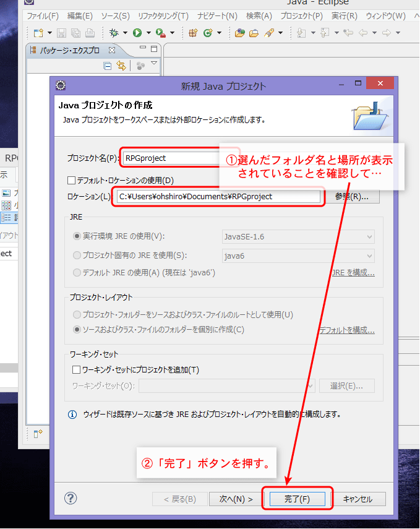This screenshot has width=420, height=529.
Task: Click the キャンセル button
Action: point(358,499)
